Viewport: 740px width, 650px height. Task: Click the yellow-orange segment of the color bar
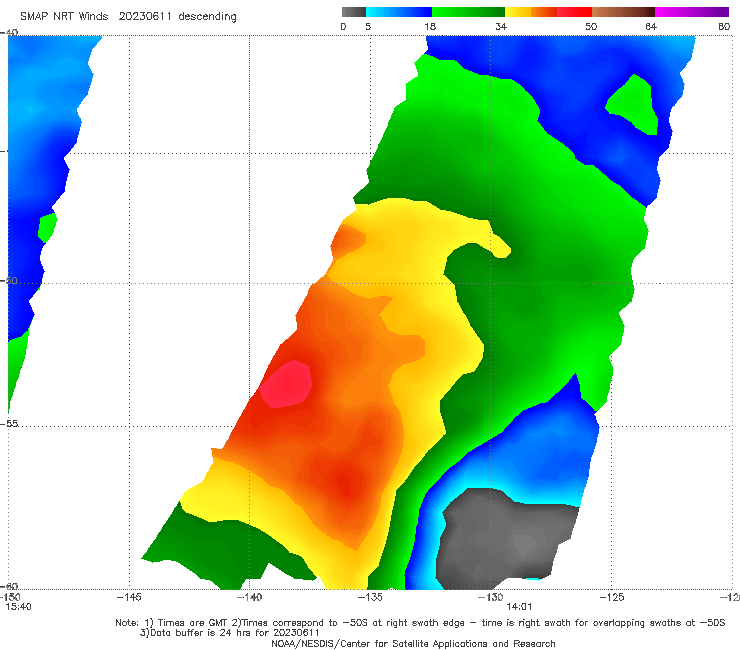pos(530,12)
